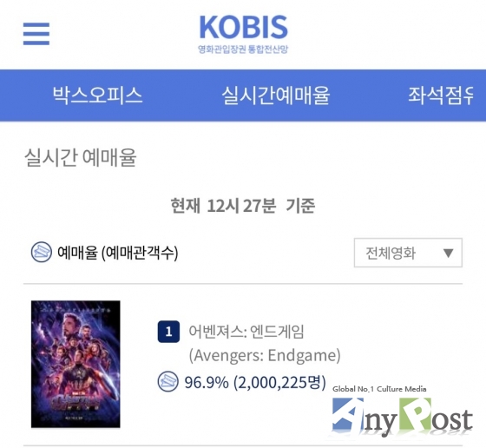This screenshot has height=448, width=486.
Task: Open the 박스오피스 tab
Action: (97, 96)
